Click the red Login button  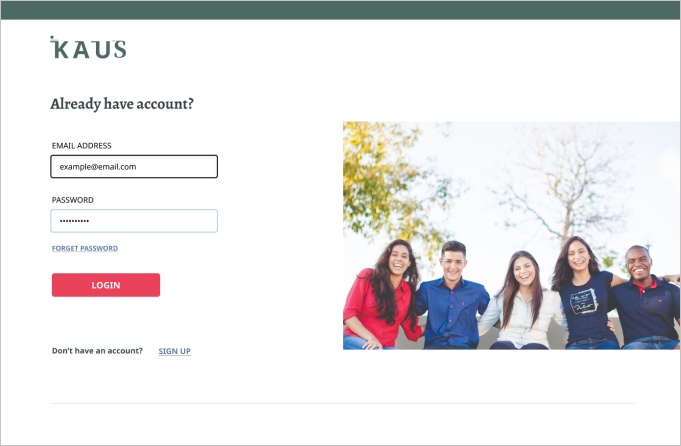pos(106,285)
